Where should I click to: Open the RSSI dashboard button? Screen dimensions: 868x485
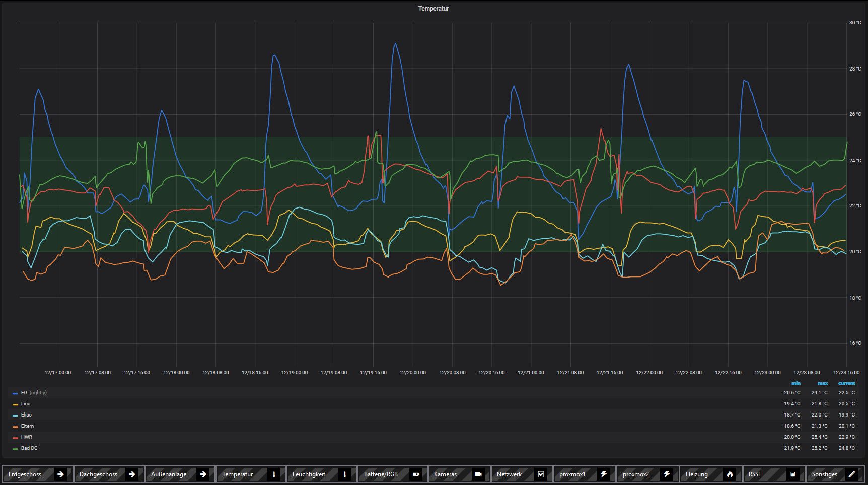coord(773,474)
